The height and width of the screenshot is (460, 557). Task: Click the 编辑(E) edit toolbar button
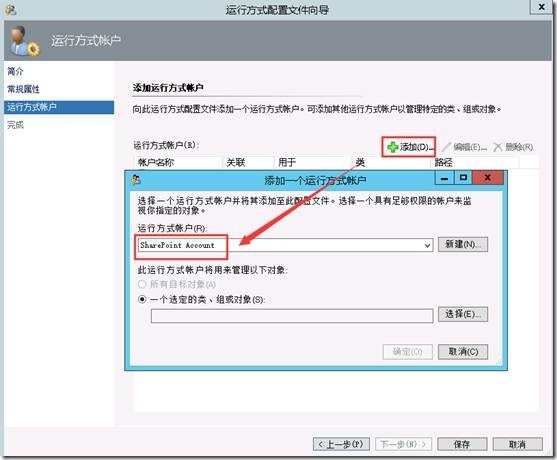pos(465,147)
